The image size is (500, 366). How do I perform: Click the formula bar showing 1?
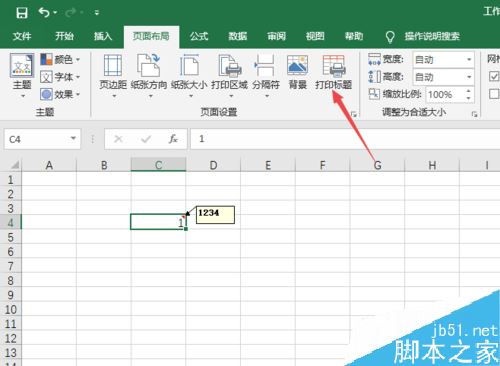[x=345, y=139]
